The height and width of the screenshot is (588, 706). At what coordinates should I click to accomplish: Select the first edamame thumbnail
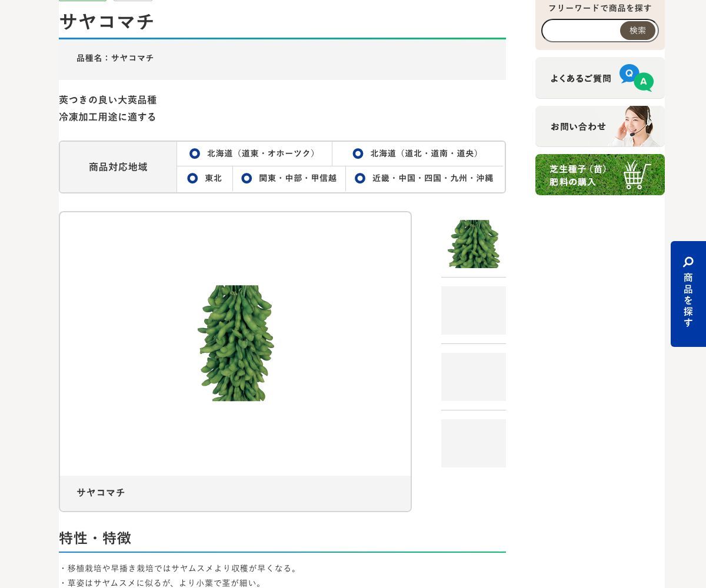(x=474, y=244)
